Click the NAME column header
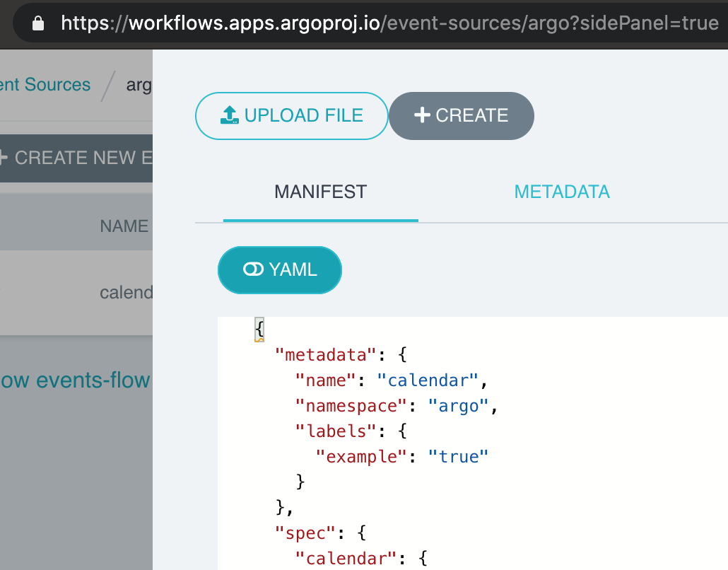This screenshot has height=570, width=728. 124,226
